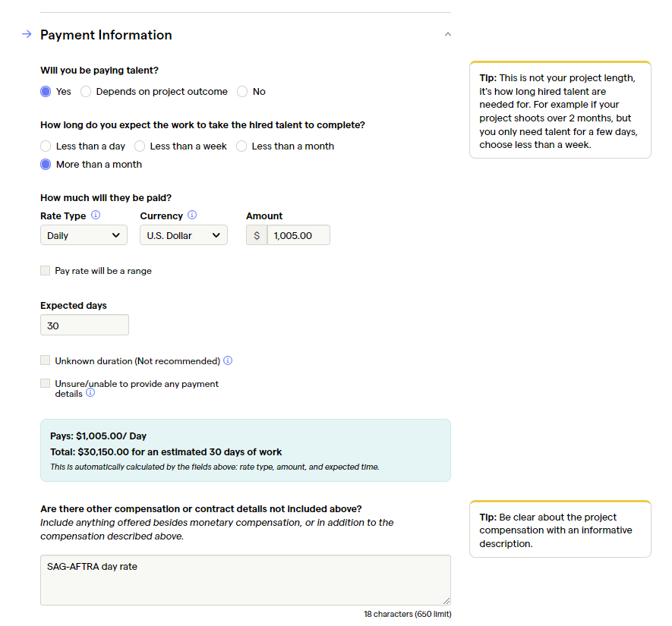This screenshot has height=626, width=672.
Task: Check the Unknown duration checkbox
Action: click(x=45, y=360)
